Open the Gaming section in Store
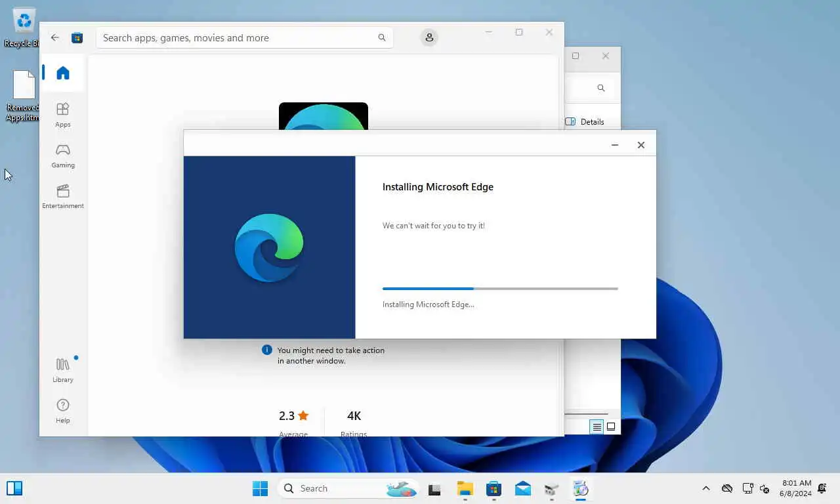The image size is (840, 504). (63, 156)
